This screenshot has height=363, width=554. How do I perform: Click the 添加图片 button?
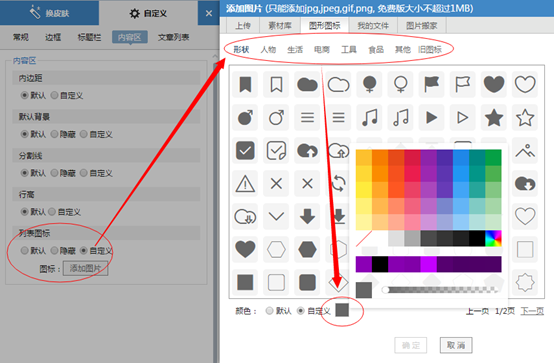click(86, 269)
